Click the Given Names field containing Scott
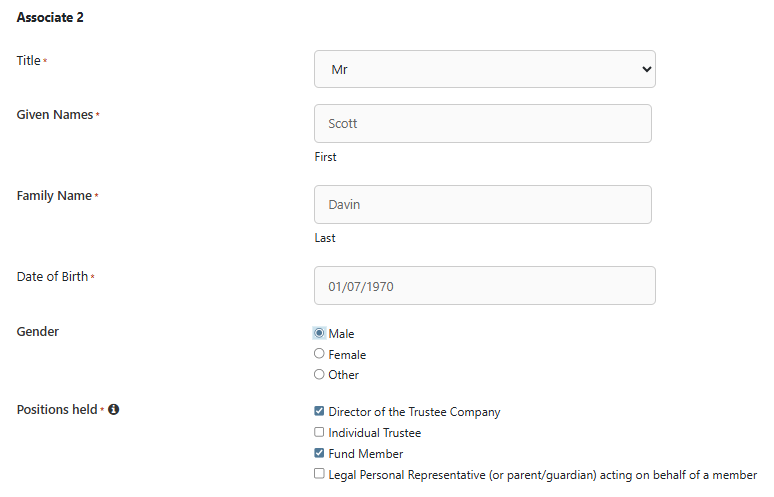This screenshot has width=774, height=497. 483,124
